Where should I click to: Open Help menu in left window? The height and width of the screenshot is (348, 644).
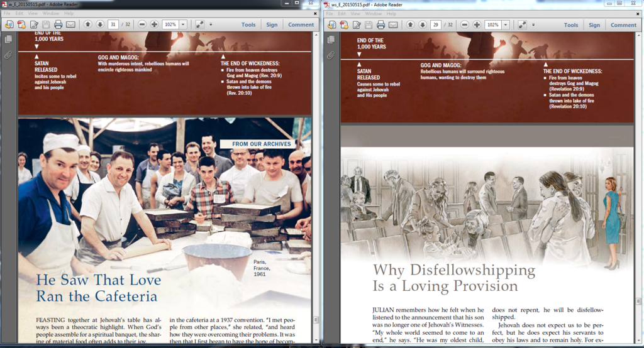point(69,14)
